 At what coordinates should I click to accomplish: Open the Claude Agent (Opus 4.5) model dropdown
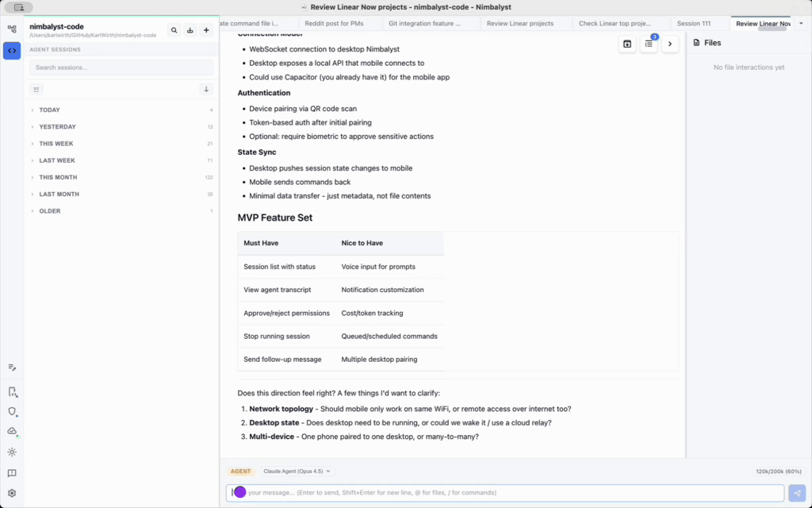point(297,471)
